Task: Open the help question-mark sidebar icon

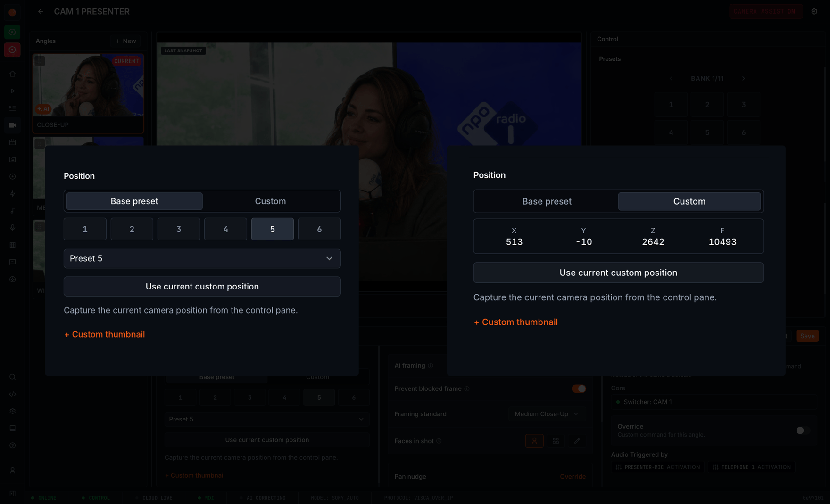Action: coord(13,445)
